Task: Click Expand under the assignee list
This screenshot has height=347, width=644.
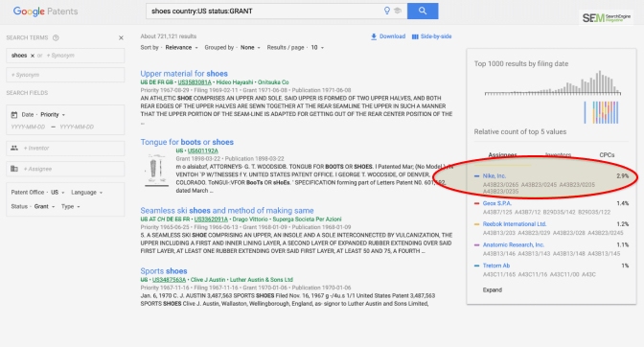Action: (x=492, y=289)
